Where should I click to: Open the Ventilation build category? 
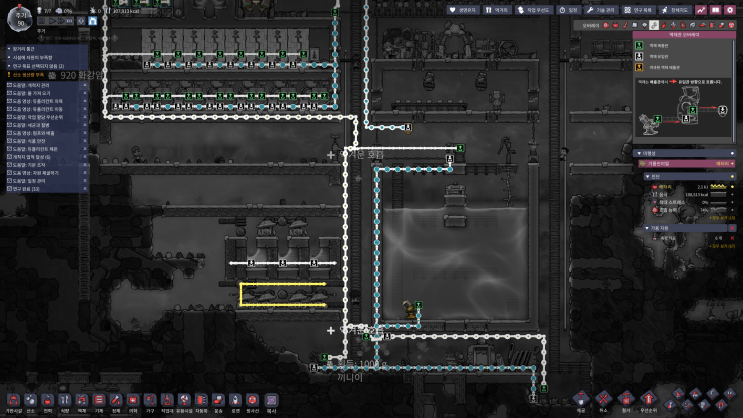coord(99,401)
